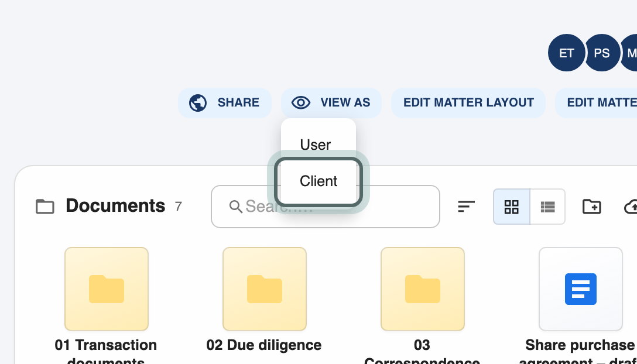Screen dimensions: 637x364
Task: Click the upload cloud icon
Action: [x=631, y=207]
